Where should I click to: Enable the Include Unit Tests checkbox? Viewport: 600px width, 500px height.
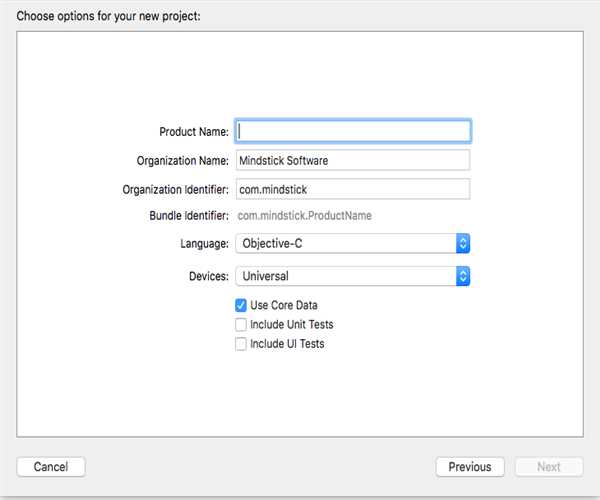[x=240, y=325]
